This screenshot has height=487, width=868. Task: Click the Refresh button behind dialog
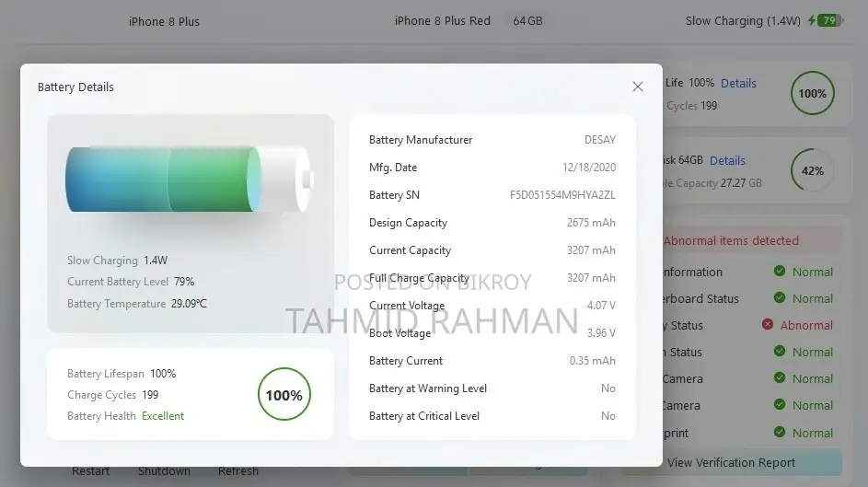[238, 471]
